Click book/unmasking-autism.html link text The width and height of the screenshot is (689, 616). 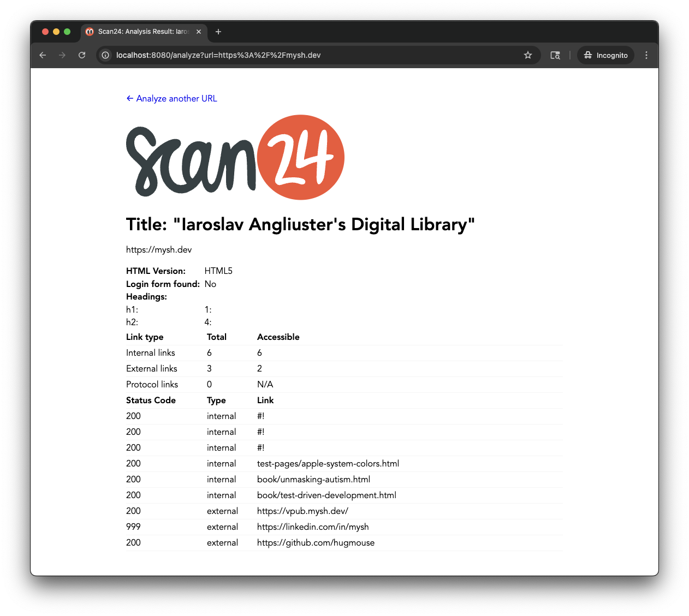[313, 480]
